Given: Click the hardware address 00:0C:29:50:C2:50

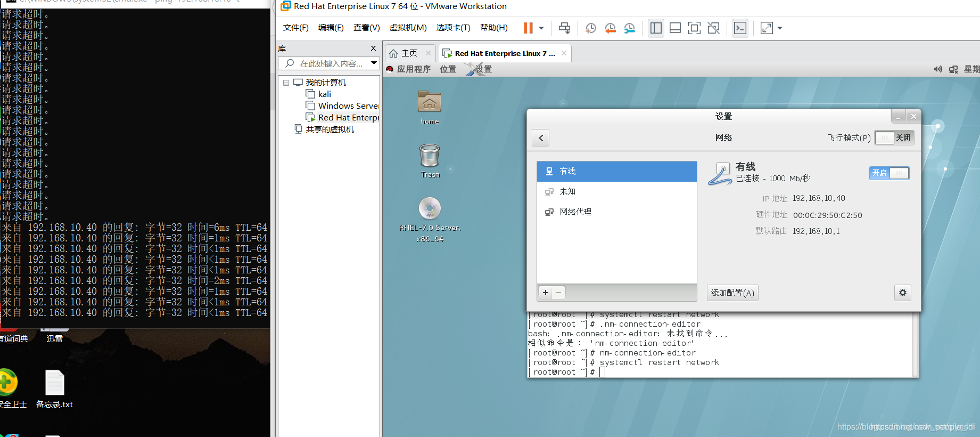Looking at the screenshot, I should (828, 215).
